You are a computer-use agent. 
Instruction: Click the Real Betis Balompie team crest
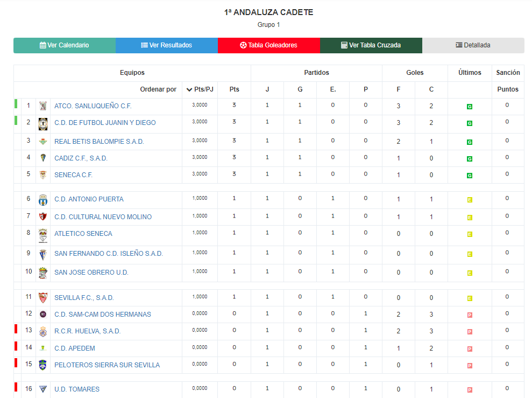coord(43,142)
